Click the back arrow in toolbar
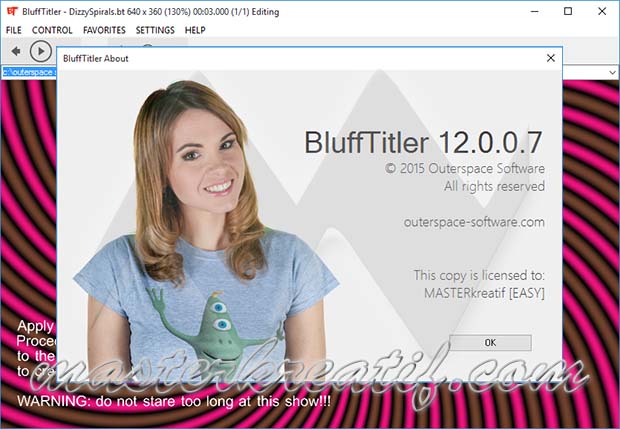The width and height of the screenshot is (620, 429). click(16, 51)
